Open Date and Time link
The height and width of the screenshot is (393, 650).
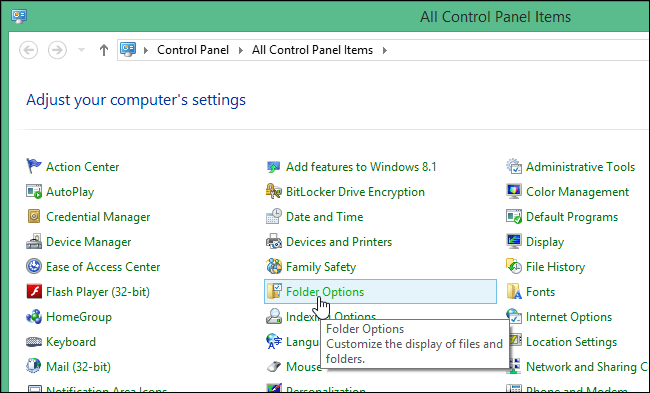pyautogui.click(x=325, y=217)
